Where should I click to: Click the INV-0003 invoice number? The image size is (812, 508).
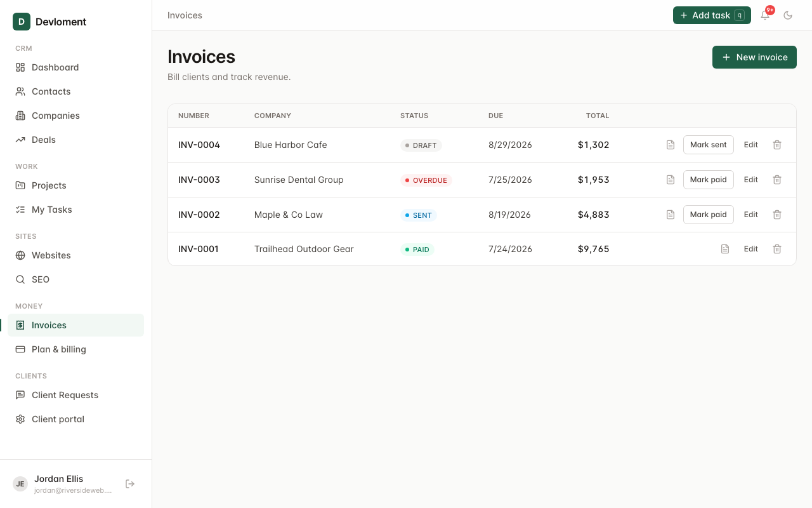[x=199, y=180]
